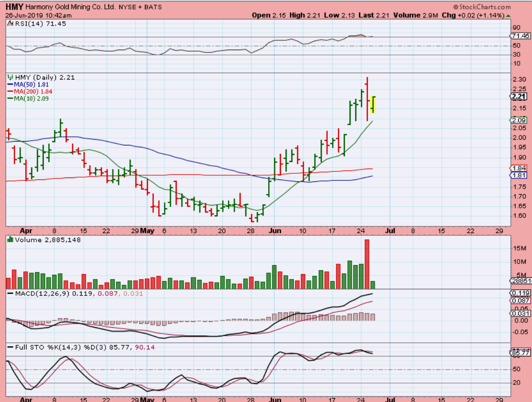Click the 2.09 MA(10) tag on the price axis
532x402 pixels.
(x=518, y=120)
